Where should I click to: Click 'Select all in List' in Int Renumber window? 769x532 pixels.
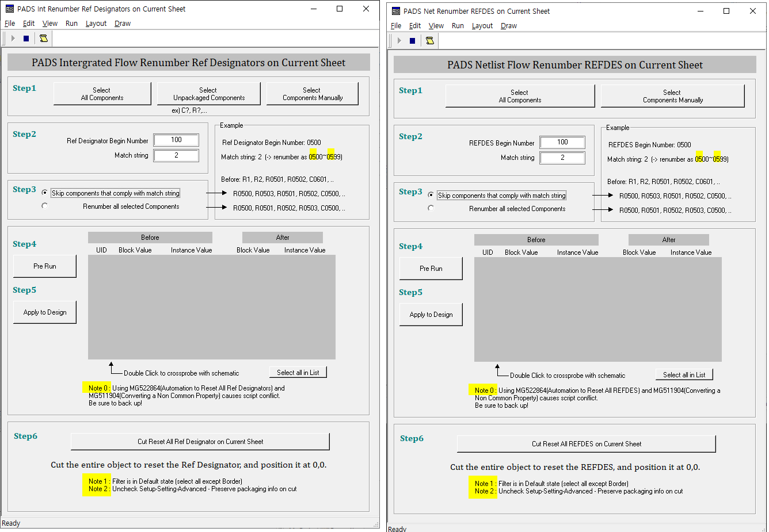click(298, 373)
